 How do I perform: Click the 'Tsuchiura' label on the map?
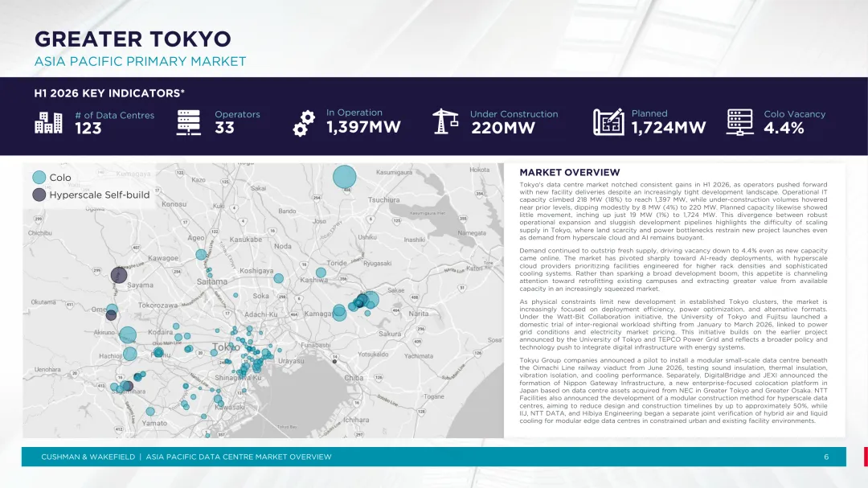click(383, 200)
